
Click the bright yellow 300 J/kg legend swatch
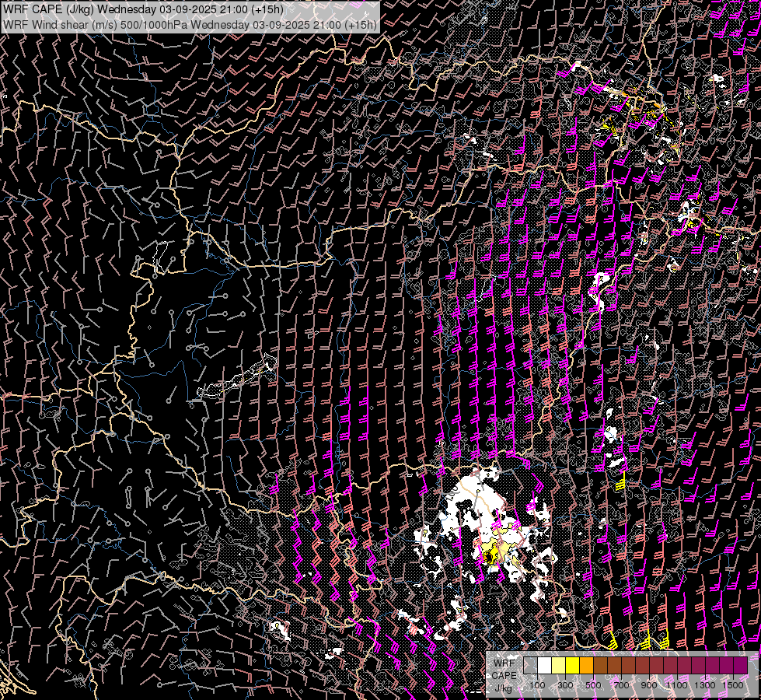[x=573, y=665]
